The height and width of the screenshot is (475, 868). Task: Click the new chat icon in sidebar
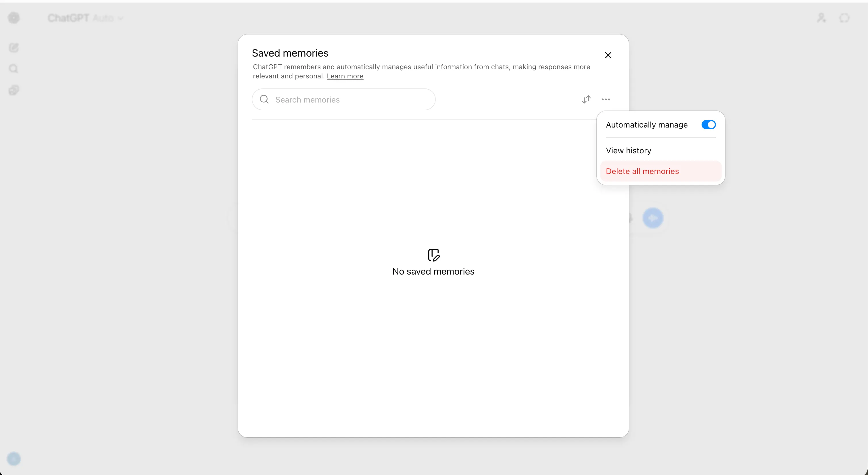click(x=14, y=47)
